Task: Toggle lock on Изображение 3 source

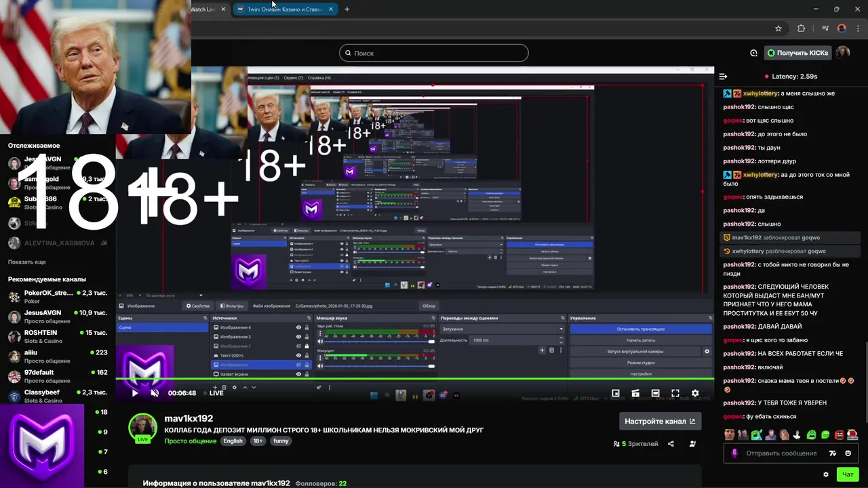Action: pos(307,337)
